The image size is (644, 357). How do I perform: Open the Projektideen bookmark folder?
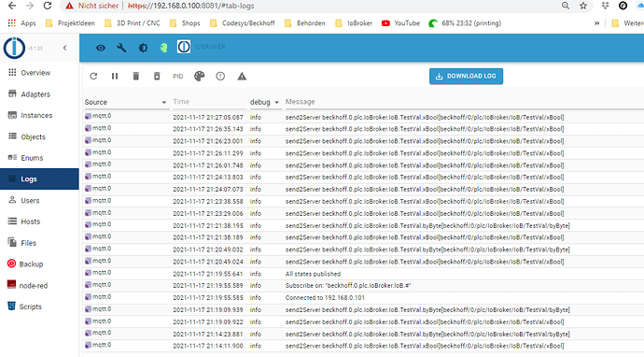70,23
